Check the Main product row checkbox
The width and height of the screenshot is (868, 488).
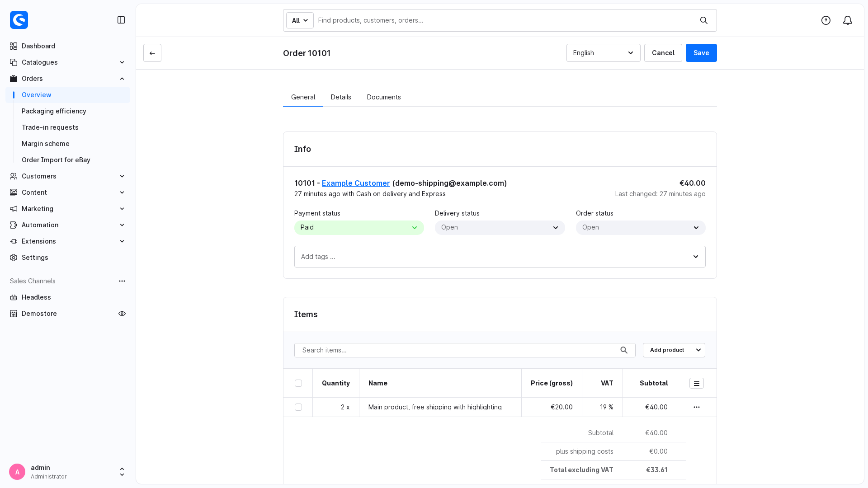click(298, 407)
